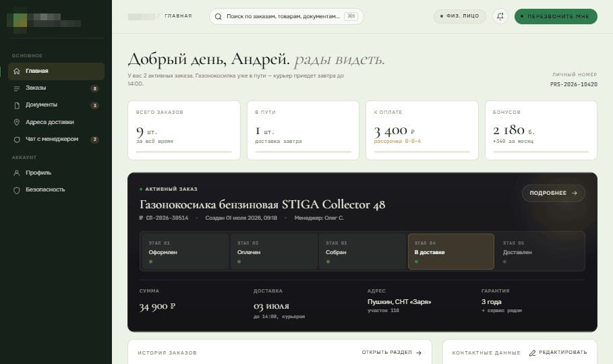Click the Перезвоните мне button
Viewport: 613px width, 364px height.
(556, 16)
